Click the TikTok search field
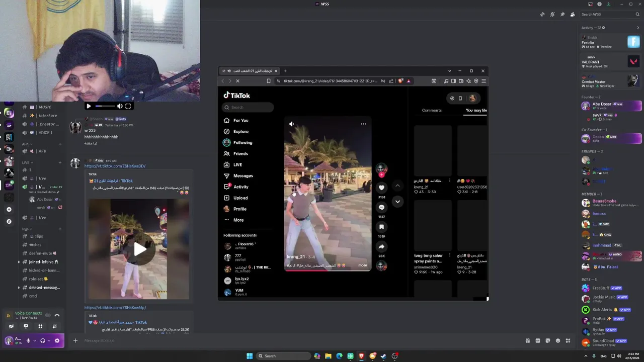 coord(248,107)
